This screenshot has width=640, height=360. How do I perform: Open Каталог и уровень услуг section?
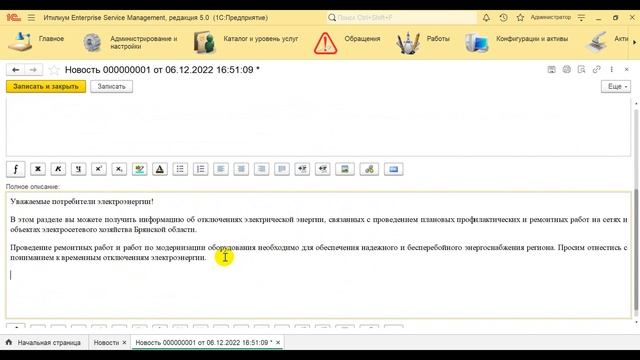click(x=246, y=42)
